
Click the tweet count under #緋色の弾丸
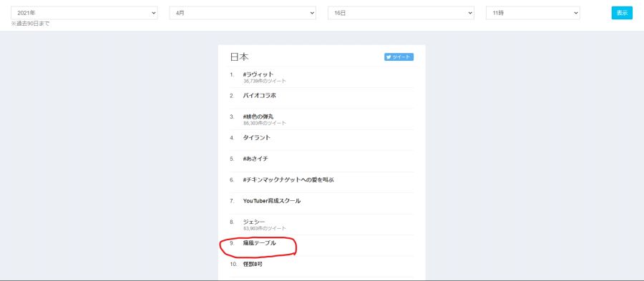(x=265, y=123)
